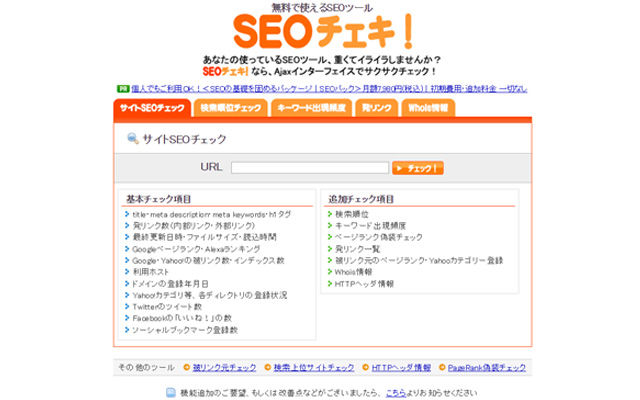Click the ソーシャルブックマーク登録数 item
Image resolution: width=640 pixels, height=400 pixels.
[x=185, y=330]
